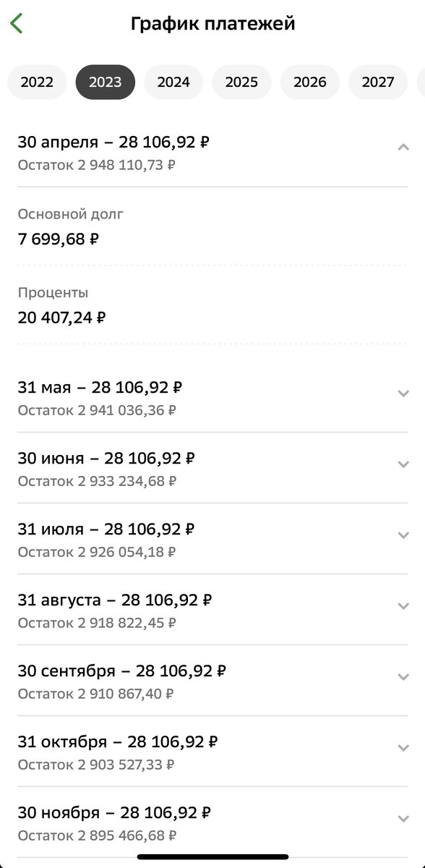
Task: Select the 2024 year tab
Action: tap(173, 82)
